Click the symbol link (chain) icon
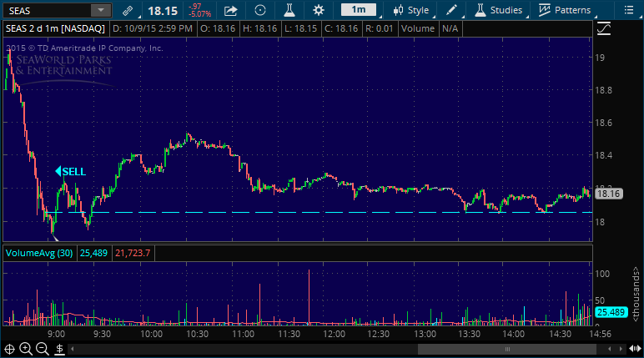Viewport: 644px width, 358px height. [127, 11]
